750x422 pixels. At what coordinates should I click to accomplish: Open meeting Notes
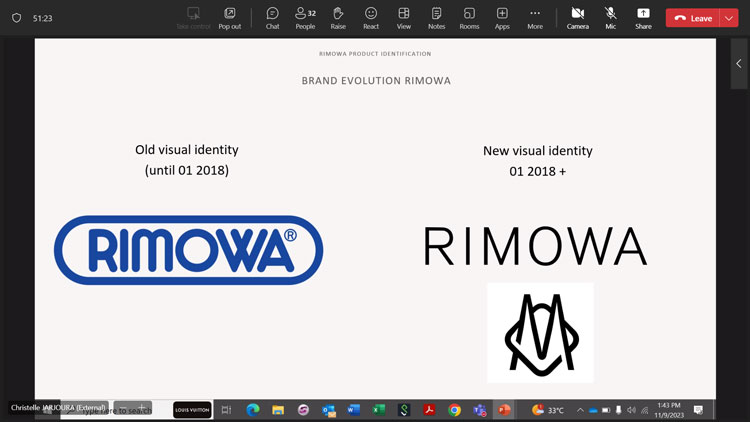[436, 17]
